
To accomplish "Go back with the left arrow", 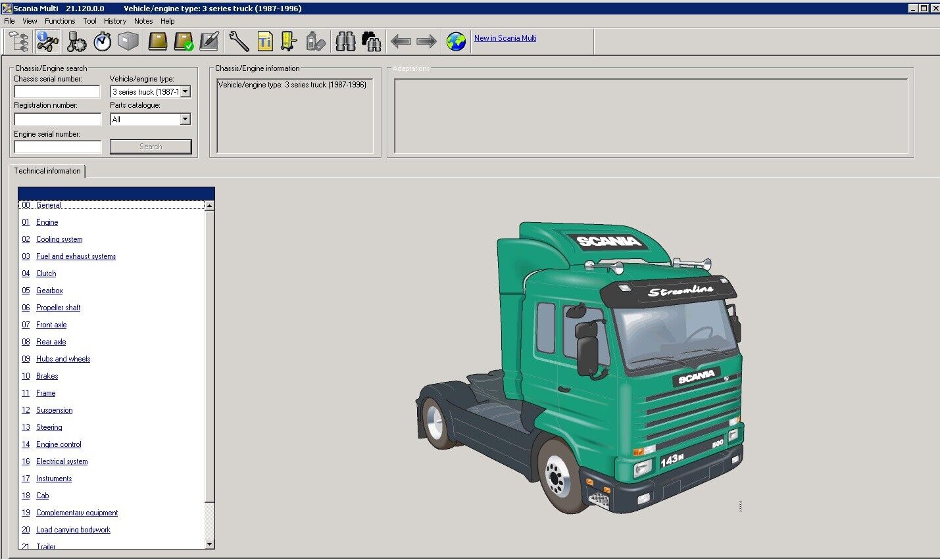I will tap(401, 42).
